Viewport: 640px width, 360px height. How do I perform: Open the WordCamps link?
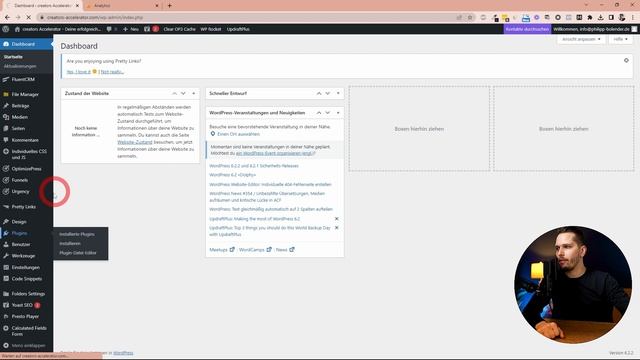[x=255, y=249]
